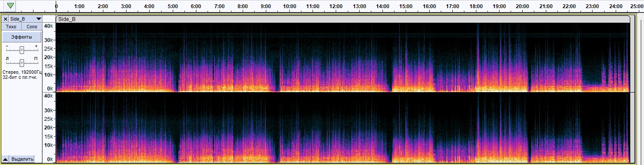This screenshot has width=644, height=165.
Task: Collapse track using the up-arrow icon
Action: pos(5,159)
